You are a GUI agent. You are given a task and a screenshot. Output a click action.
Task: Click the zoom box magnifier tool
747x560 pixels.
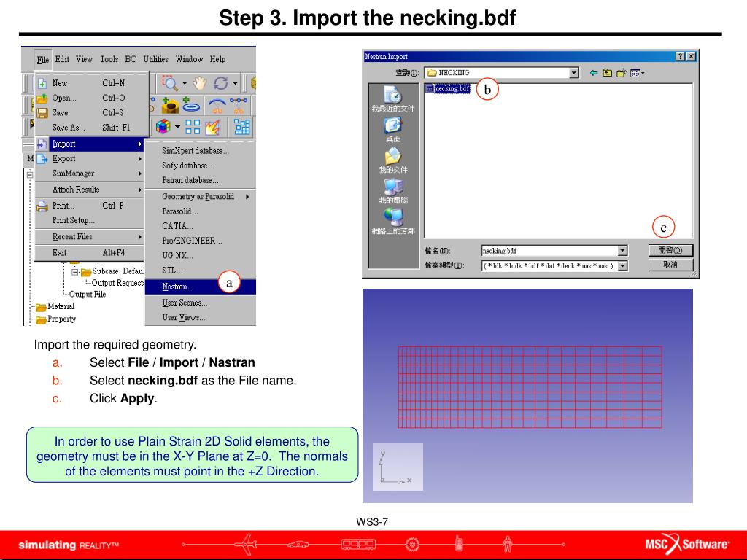coord(169,83)
